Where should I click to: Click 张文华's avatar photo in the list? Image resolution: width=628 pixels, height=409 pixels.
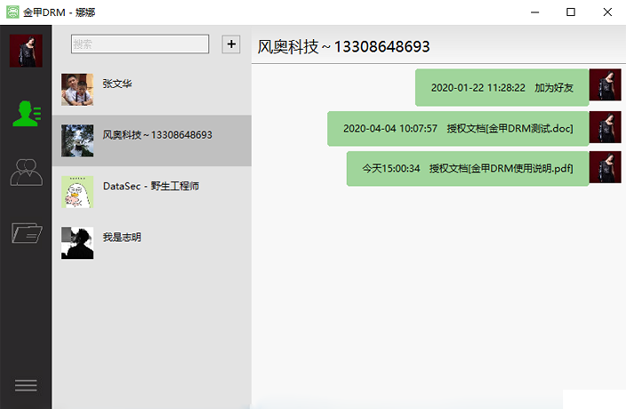pos(77,89)
